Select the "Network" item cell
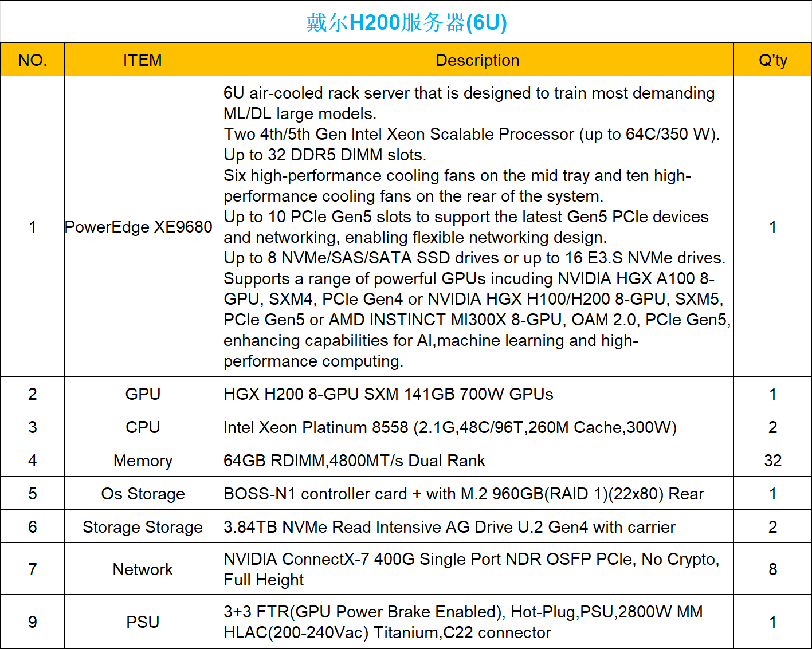The height and width of the screenshot is (649, 812). (x=143, y=569)
